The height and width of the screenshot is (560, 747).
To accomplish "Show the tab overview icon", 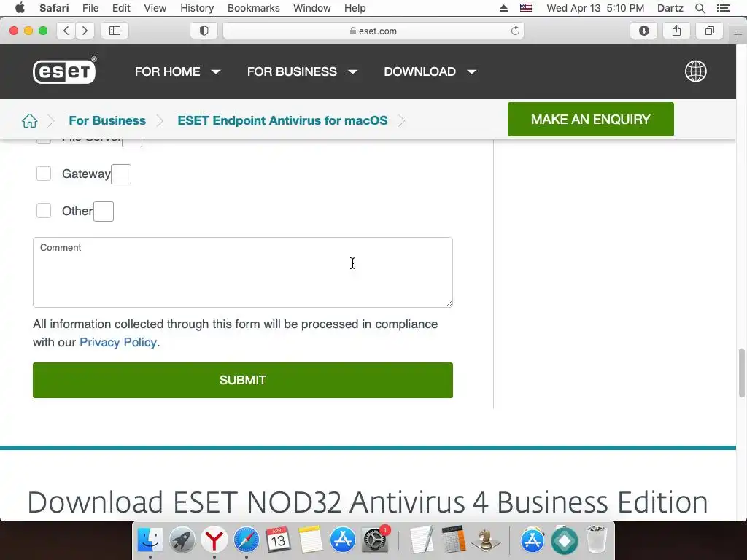I will (x=709, y=31).
